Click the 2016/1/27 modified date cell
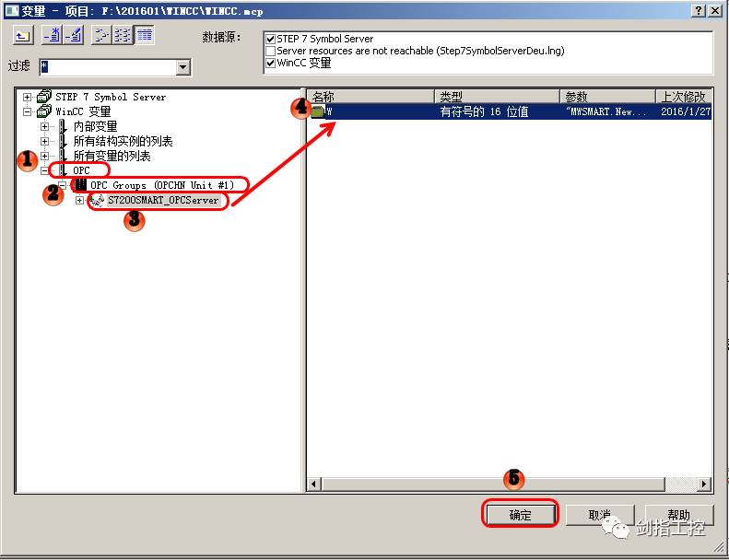The height and width of the screenshot is (560, 729). (x=686, y=111)
